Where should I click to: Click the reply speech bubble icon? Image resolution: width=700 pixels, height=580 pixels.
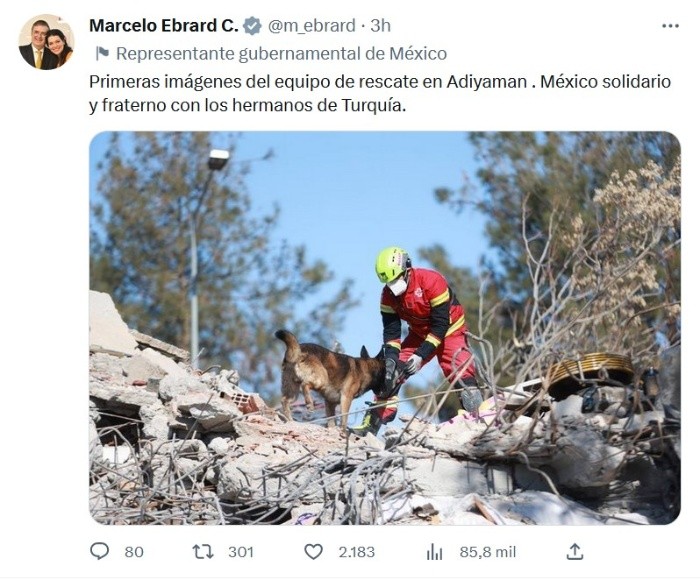point(99,551)
